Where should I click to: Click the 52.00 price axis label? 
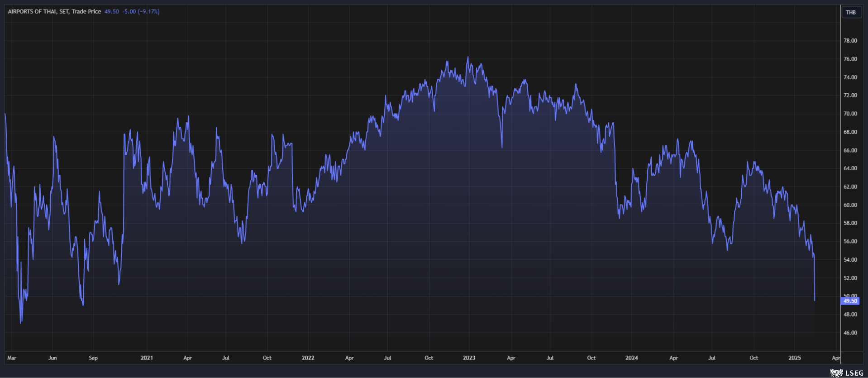850,278
